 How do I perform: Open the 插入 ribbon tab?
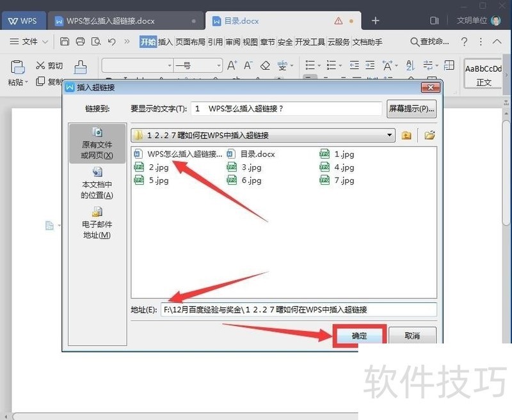(x=163, y=42)
